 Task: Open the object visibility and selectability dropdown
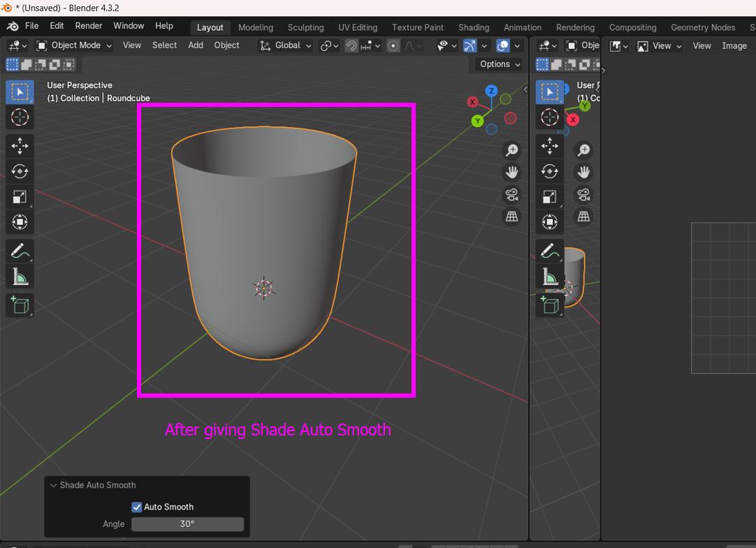click(446, 46)
